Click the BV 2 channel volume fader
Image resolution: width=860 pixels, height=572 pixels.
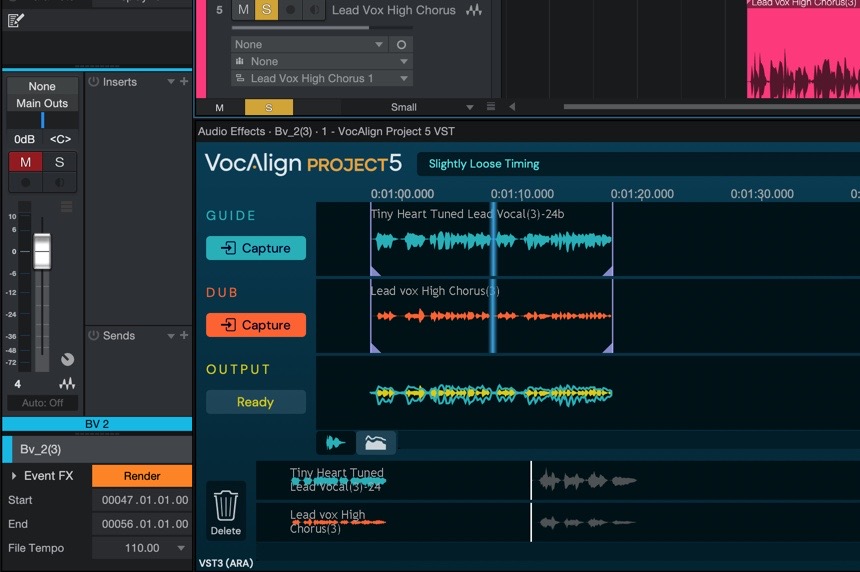click(x=42, y=251)
